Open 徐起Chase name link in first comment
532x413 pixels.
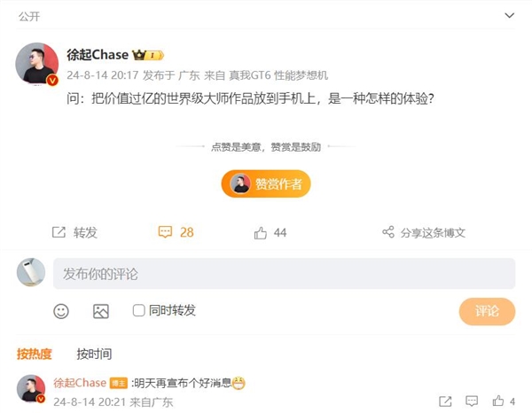(80, 383)
